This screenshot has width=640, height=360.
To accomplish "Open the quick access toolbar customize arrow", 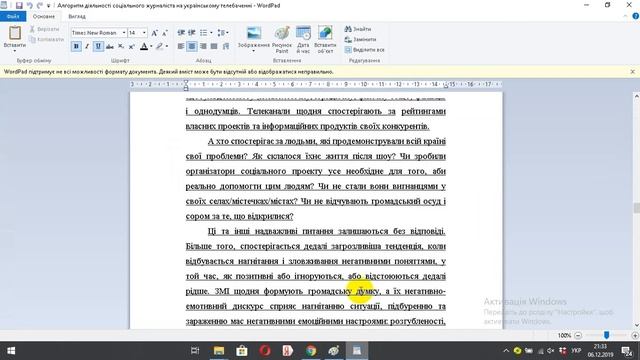I will point(49,6).
